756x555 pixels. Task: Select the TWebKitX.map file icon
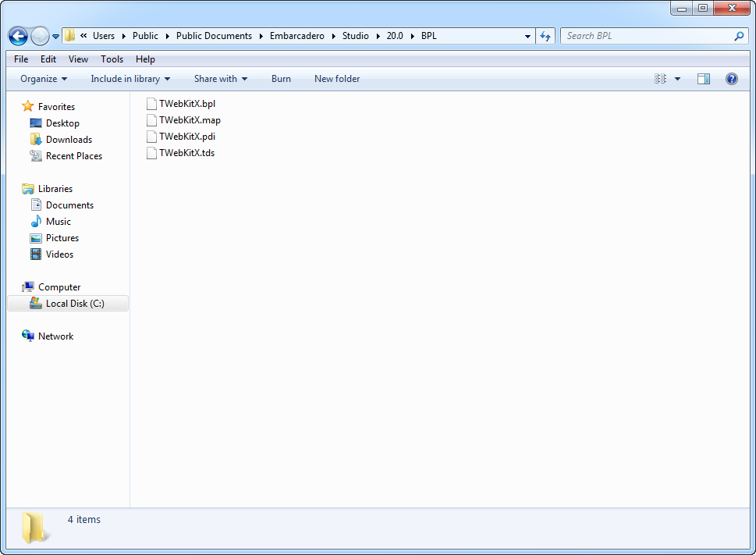tap(151, 120)
